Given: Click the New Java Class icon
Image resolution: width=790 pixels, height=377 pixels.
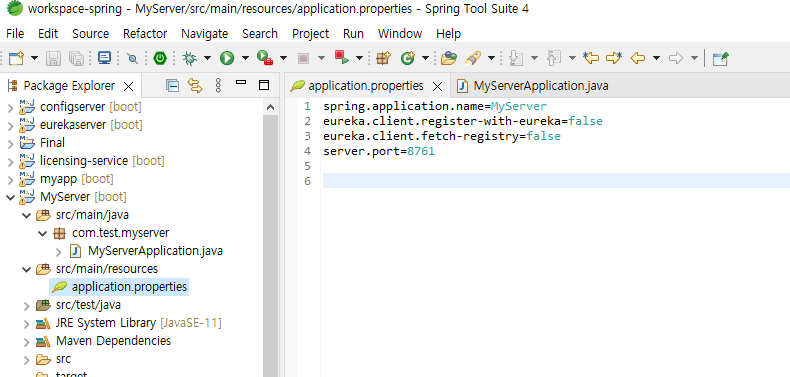Looking at the screenshot, I should (x=407, y=58).
